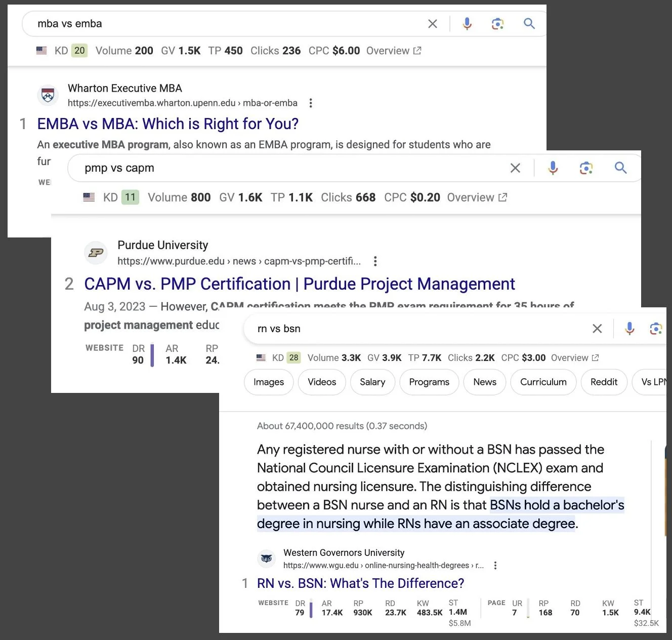Click the www.purdue.edu result URL
The image size is (672, 640).
coord(239,261)
